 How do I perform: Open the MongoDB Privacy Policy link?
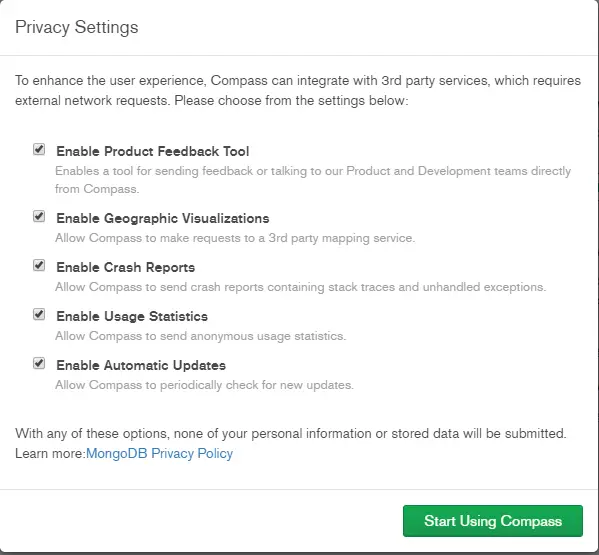159,453
